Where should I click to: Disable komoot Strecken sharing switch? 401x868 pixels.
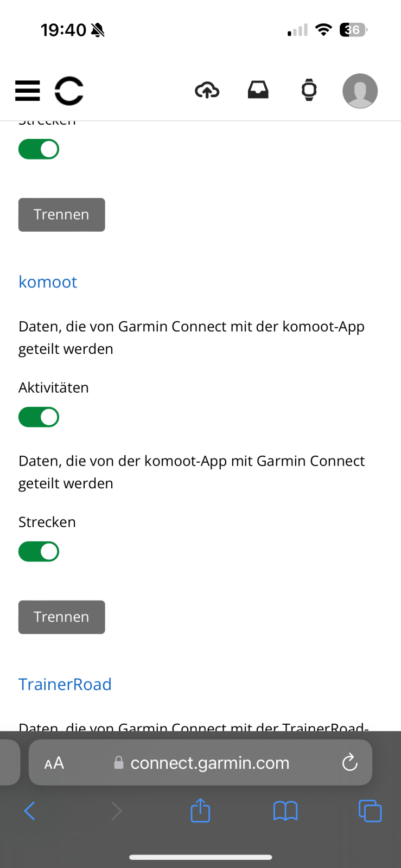39,552
